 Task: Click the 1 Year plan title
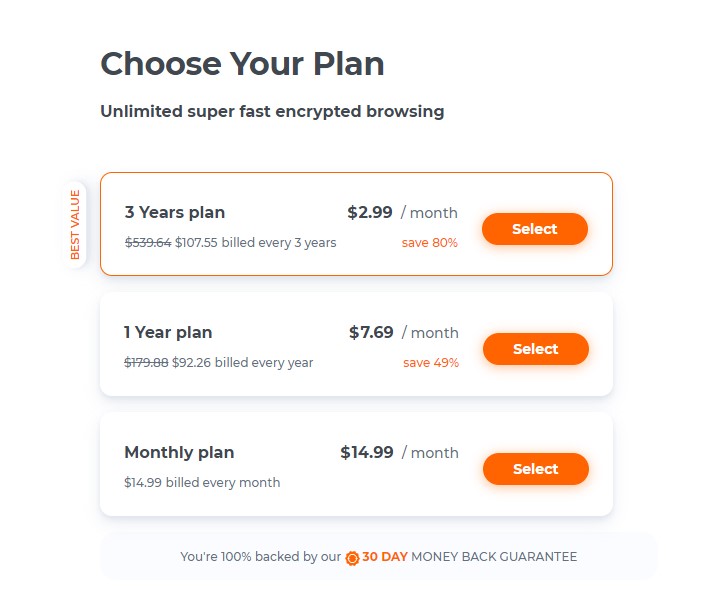pos(168,332)
